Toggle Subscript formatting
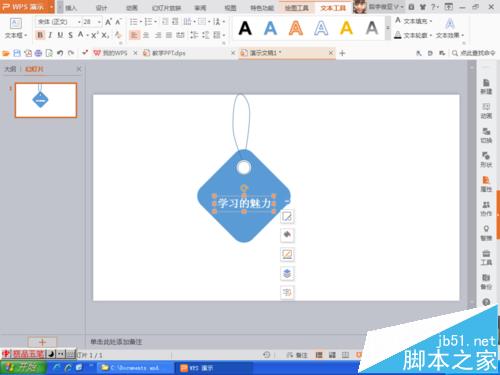This screenshot has height=375, width=500. pyautogui.click(x=105, y=35)
